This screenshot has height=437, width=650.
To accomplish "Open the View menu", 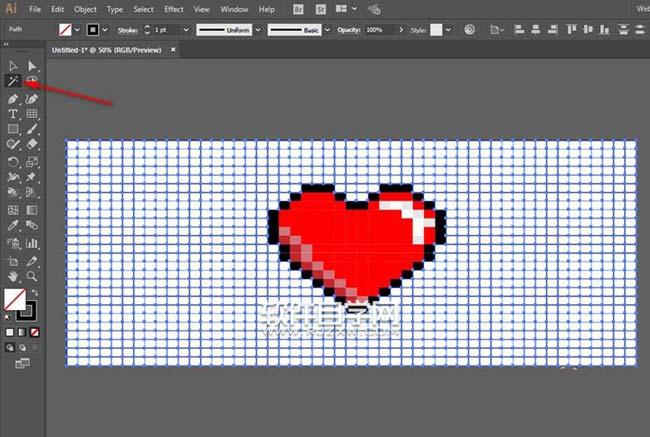I will tap(201, 9).
